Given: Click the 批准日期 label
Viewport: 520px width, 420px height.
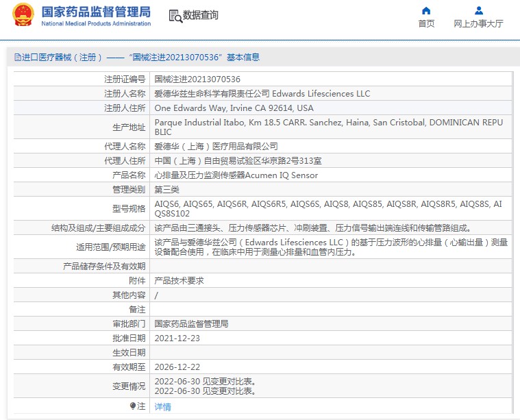Looking at the screenshot, I should pos(129,338).
